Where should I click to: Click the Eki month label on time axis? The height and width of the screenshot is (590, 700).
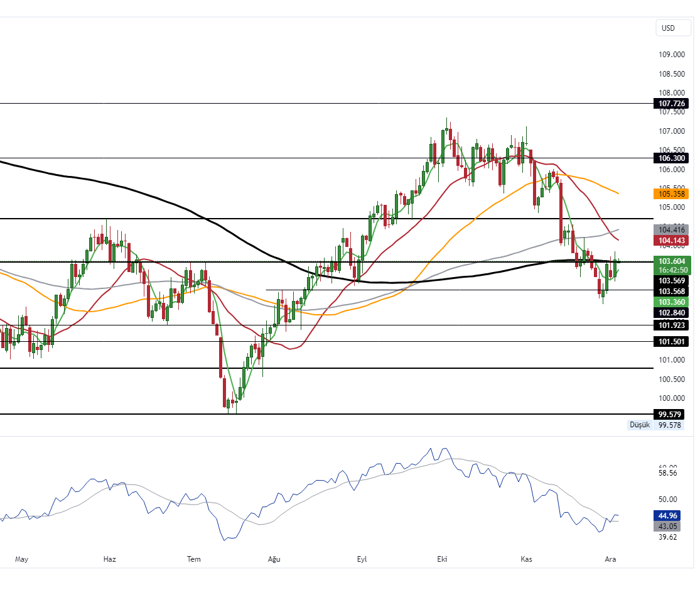[442, 559]
